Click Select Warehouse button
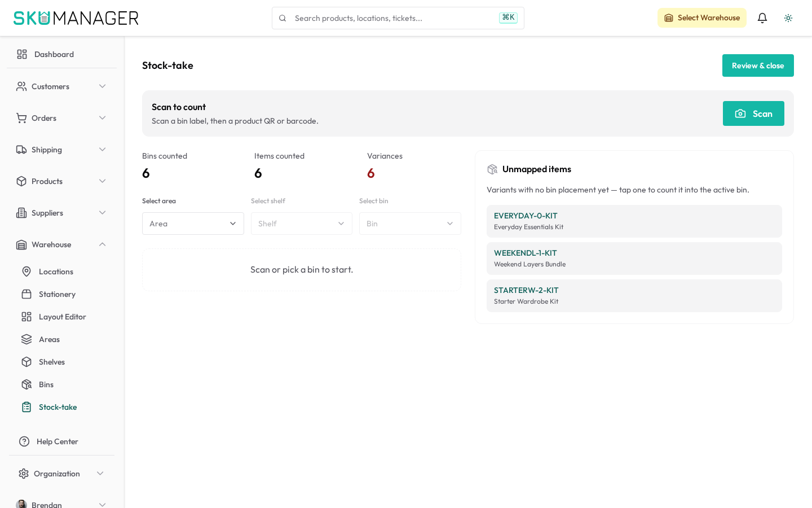Screen dimensions: 812x508 point(701,18)
